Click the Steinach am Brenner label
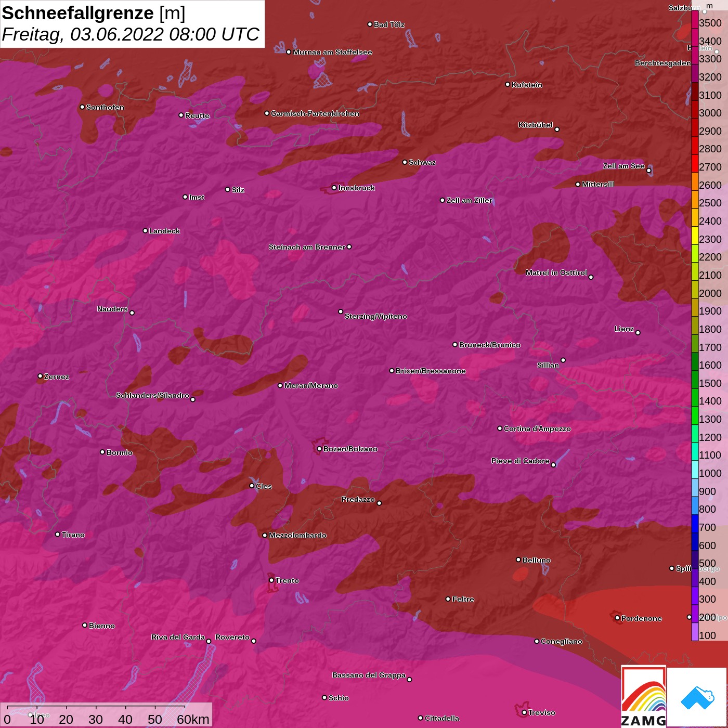The height and width of the screenshot is (728, 728). (307, 247)
